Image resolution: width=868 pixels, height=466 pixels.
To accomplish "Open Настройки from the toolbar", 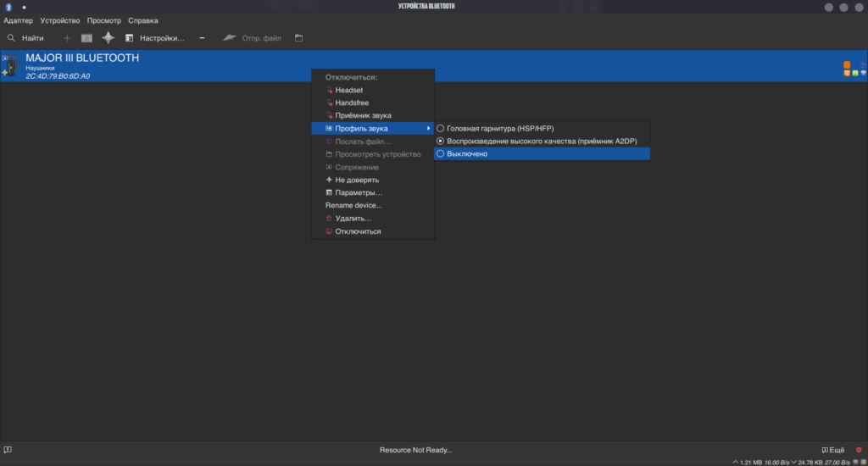I will 155,38.
